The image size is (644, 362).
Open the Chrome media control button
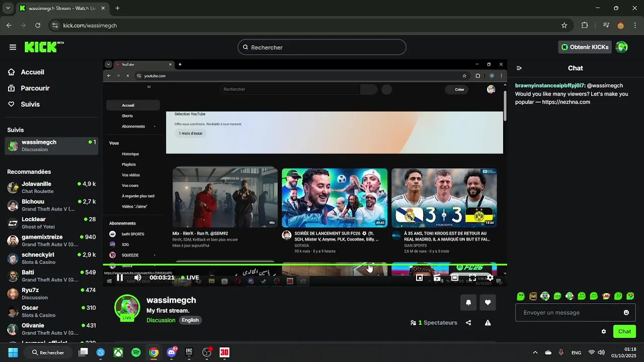(606, 25)
